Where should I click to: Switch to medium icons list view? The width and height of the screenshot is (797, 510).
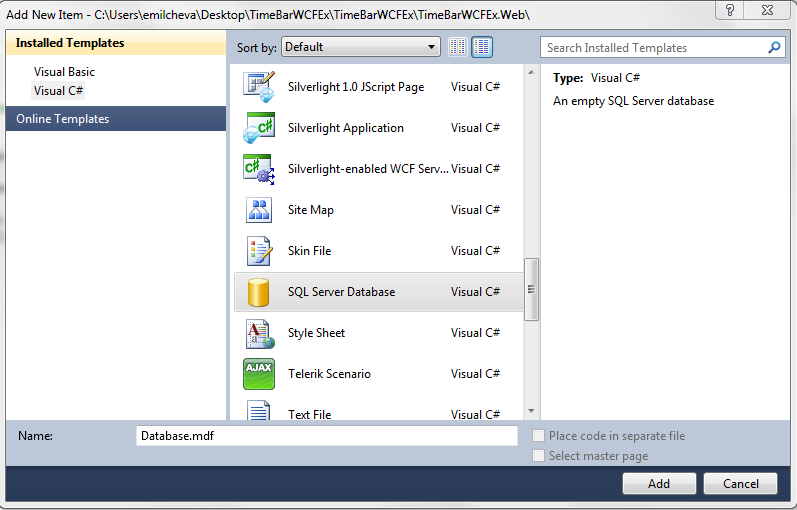point(481,47)
